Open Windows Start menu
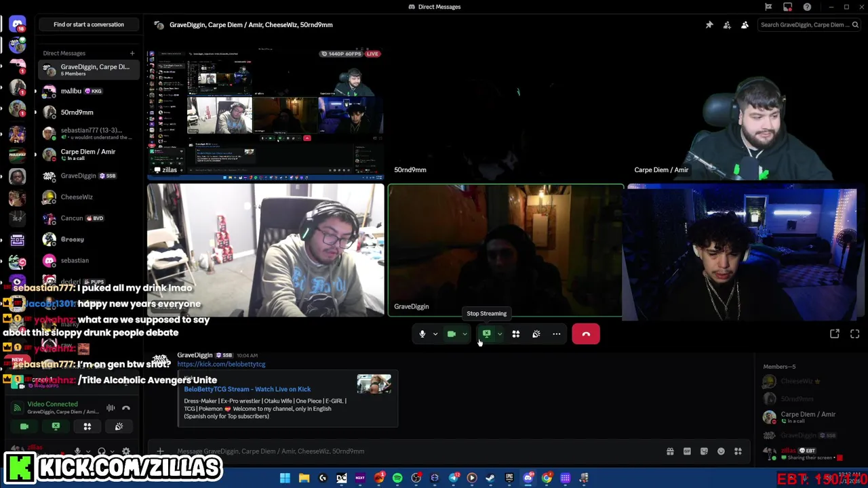Image resolution: width=868 pixels, height=488 pixels. pyautogui.click(x=285, y=478)
